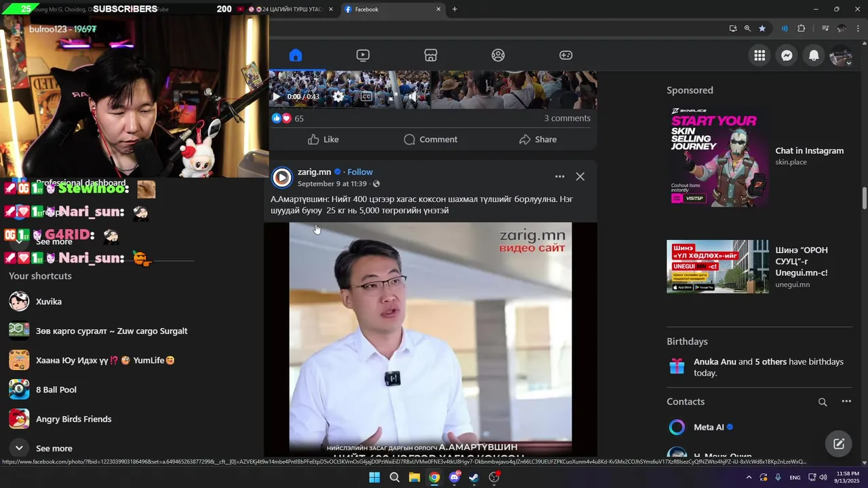
Task: Open the 3 comments link
Action: pos(567,118)
